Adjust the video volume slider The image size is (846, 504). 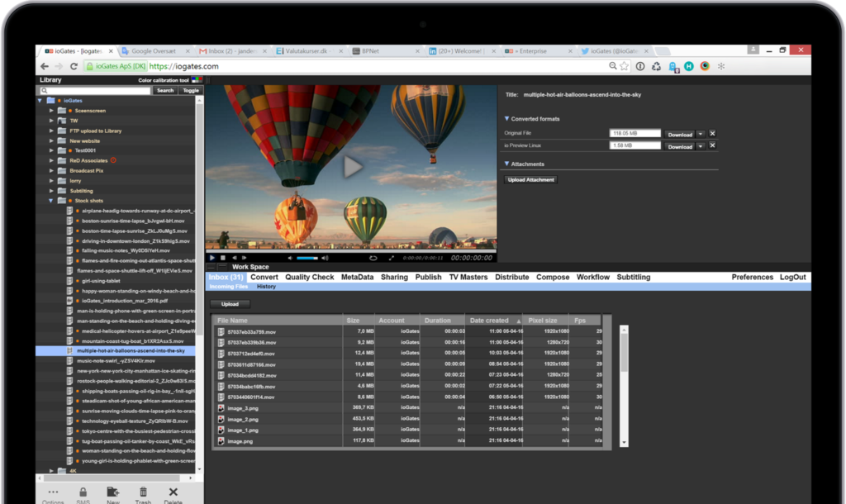click(x=308, y=258)
